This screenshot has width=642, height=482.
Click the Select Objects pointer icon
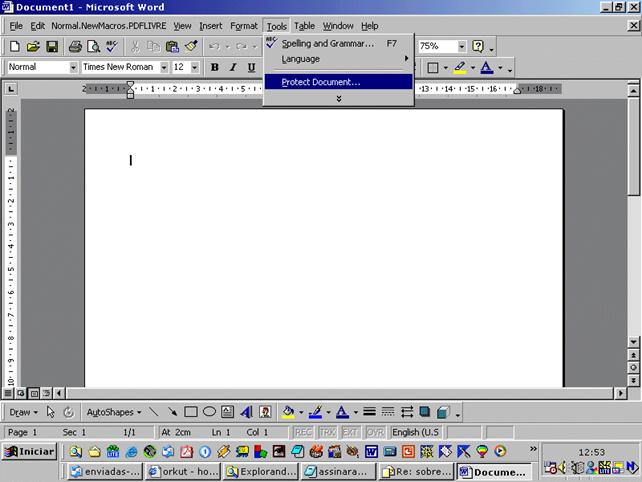(50, 412)
